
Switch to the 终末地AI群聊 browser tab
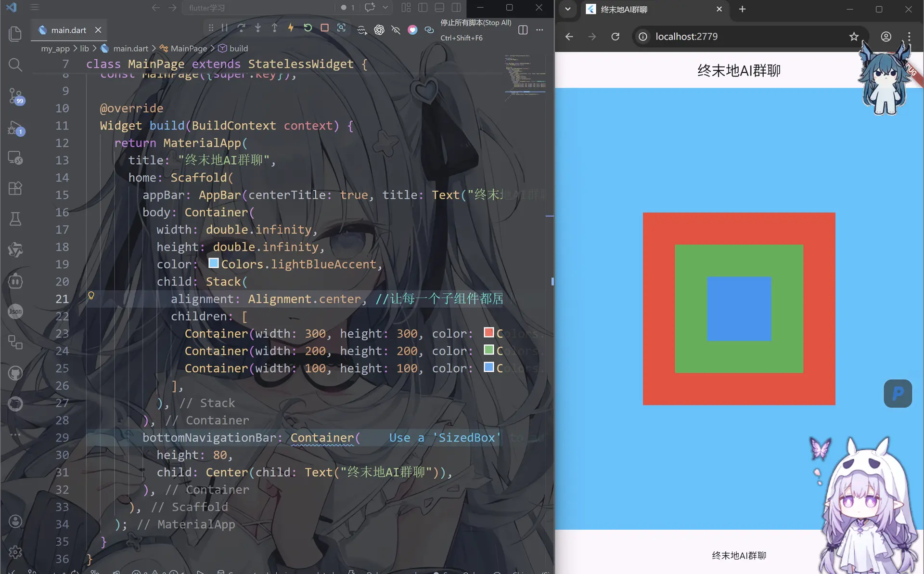point(654,9)
